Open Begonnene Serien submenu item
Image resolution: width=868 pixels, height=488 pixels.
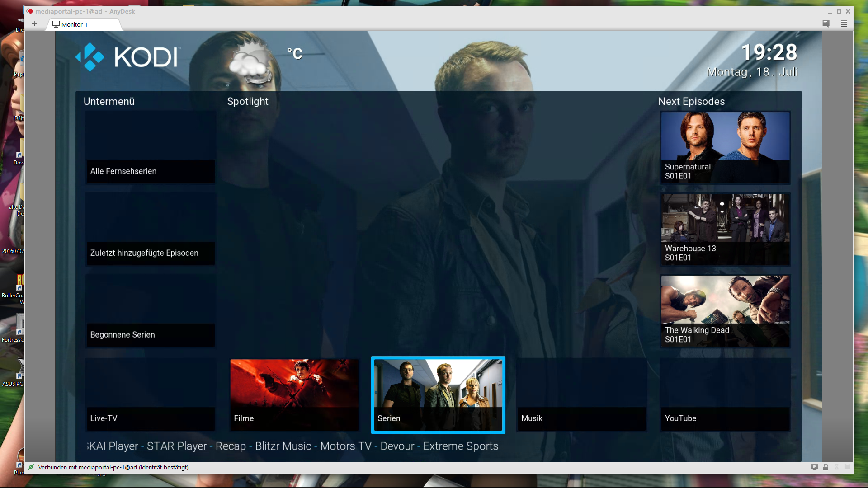coord(150,311)
